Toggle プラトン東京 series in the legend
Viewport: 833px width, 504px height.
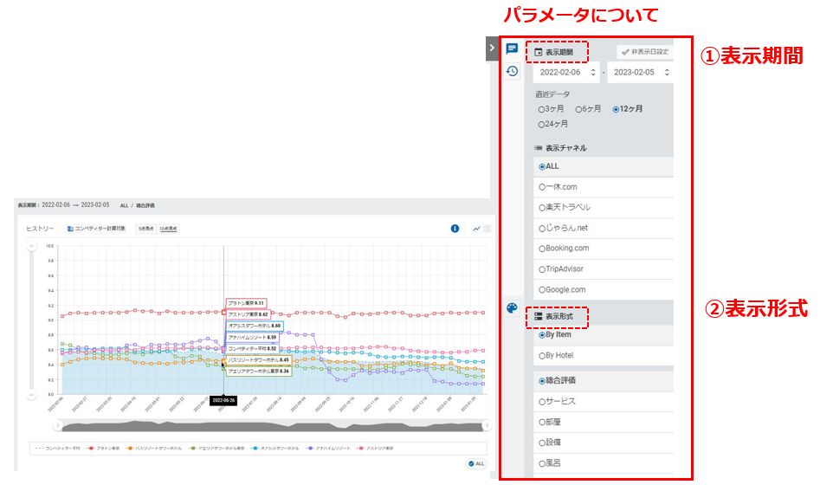click(x=104, y=449)
